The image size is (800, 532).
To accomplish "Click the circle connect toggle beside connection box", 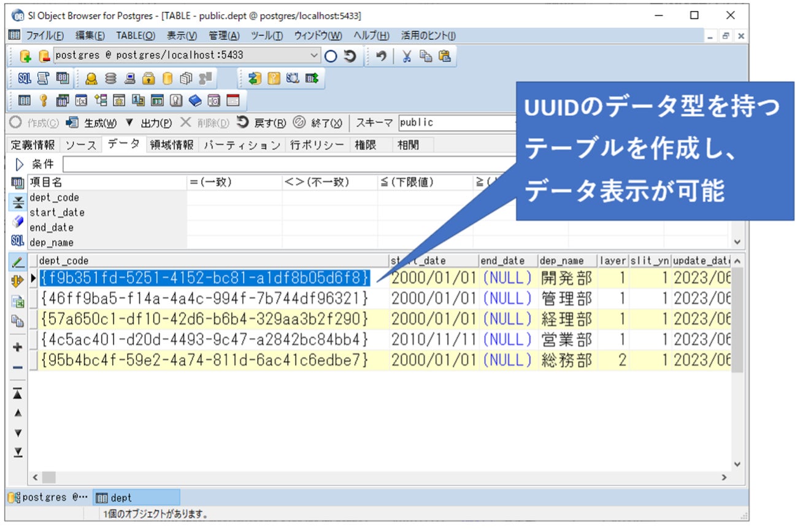I will click(x=331, y=56).
